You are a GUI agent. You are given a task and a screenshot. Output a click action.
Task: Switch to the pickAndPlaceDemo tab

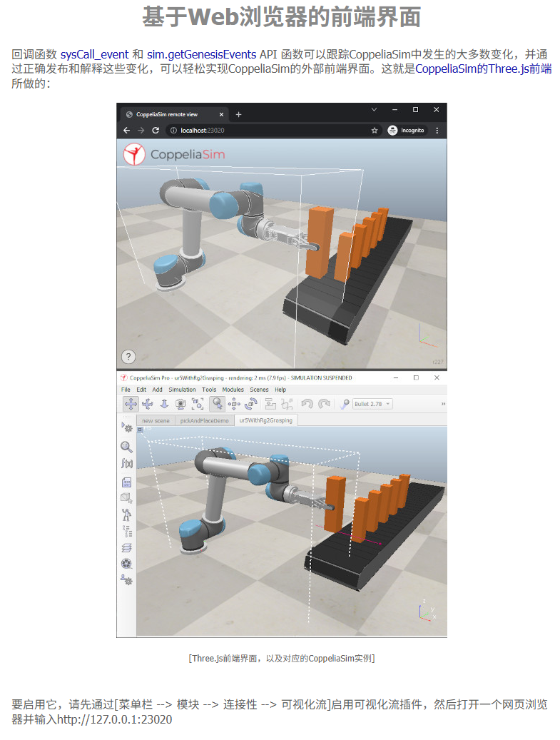[204, 420]
